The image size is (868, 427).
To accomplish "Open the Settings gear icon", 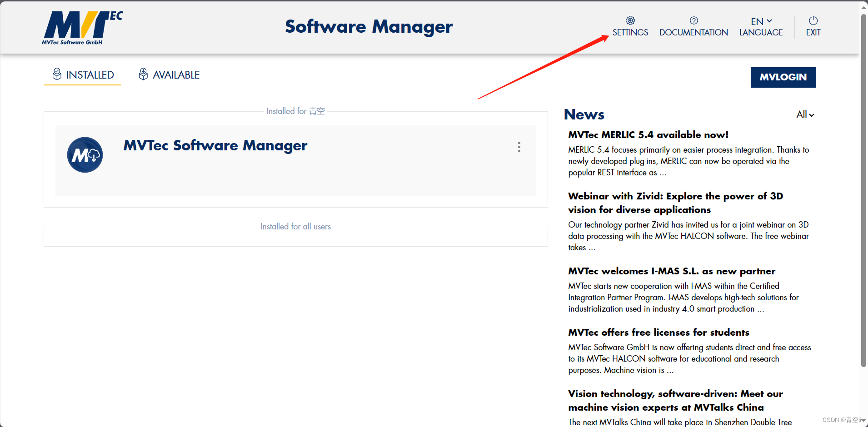I will coord(630,20).
